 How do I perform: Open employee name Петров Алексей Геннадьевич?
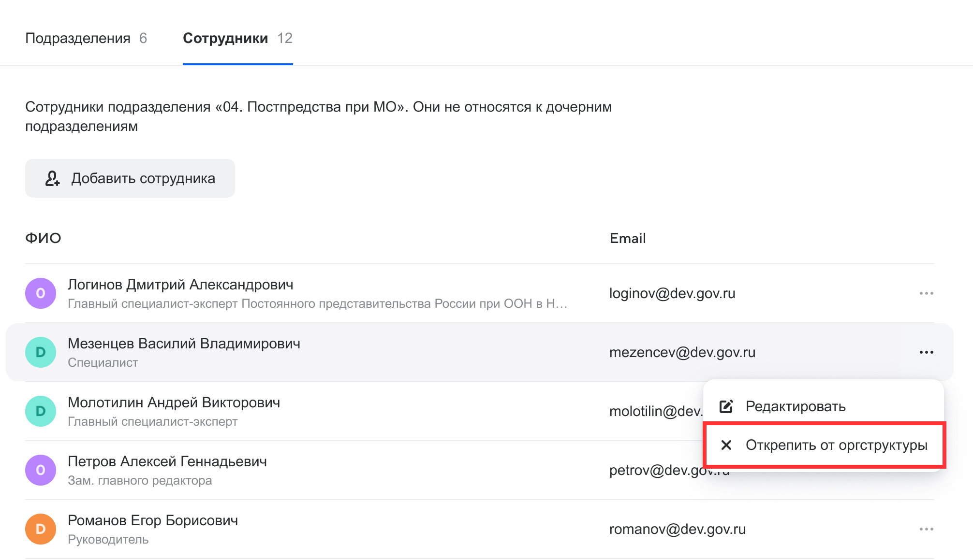(167, 461)
